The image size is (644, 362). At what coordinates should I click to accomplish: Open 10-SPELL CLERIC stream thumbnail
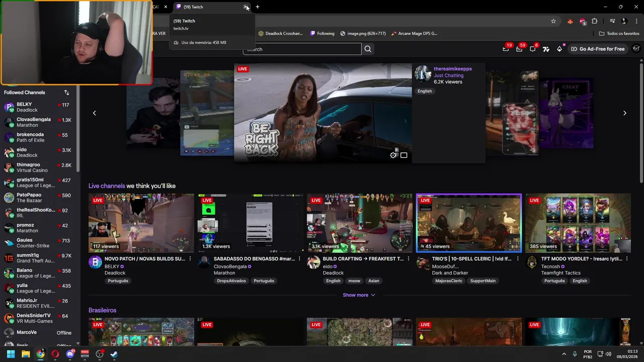point(469,223)
